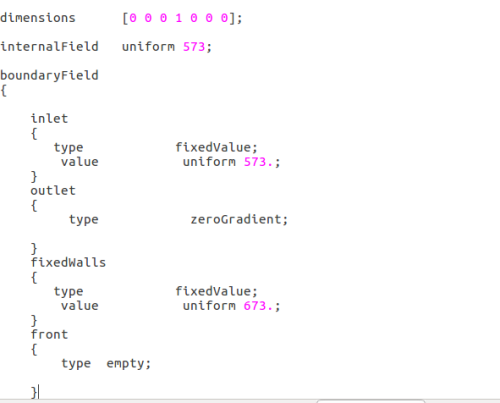Click the internalField keyword
Screen dimensions: 500x403
(x=49, y=46)
